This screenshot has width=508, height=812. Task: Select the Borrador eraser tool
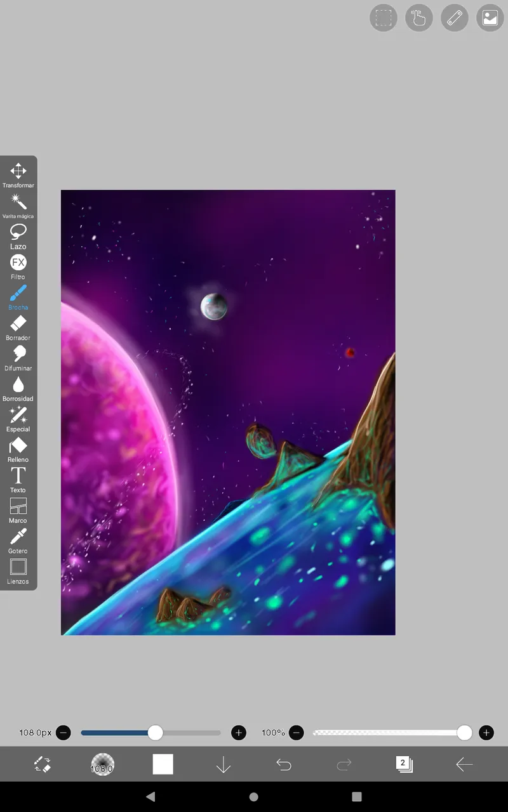(x=18, y=328)
